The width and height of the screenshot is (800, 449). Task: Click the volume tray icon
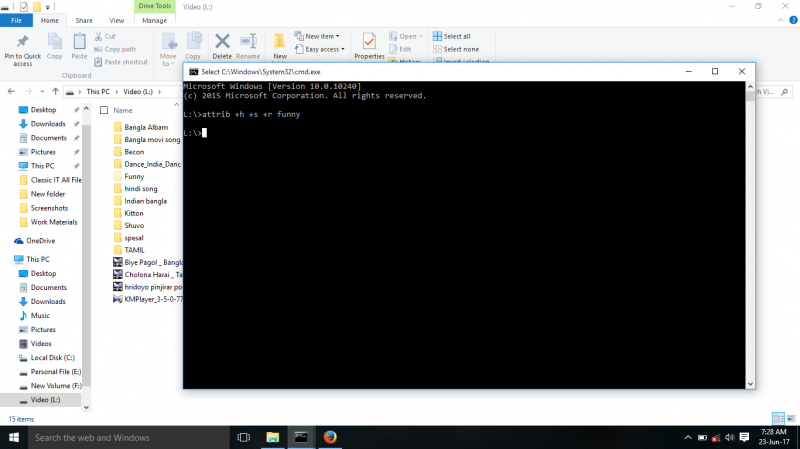(x=730, y=437)
